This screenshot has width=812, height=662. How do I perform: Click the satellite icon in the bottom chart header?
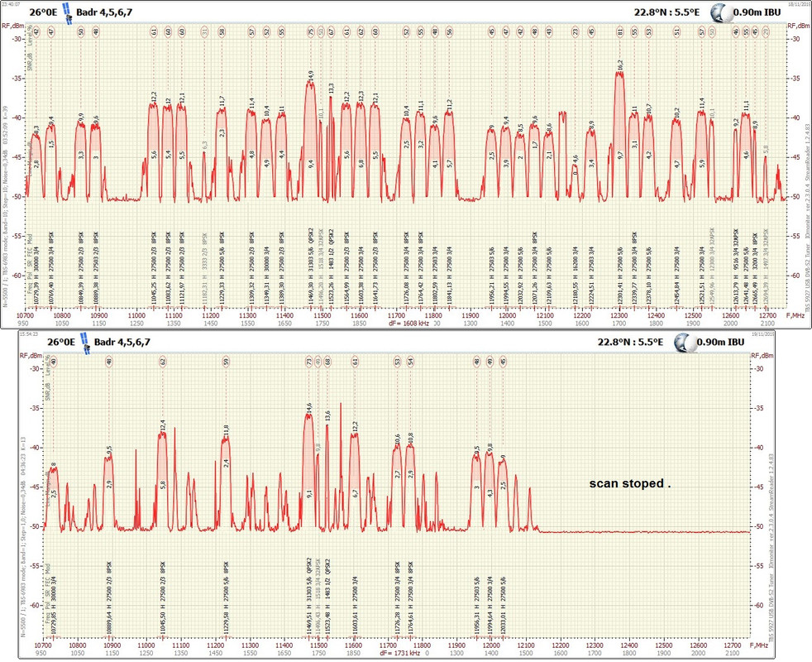[x=84, y=344]
